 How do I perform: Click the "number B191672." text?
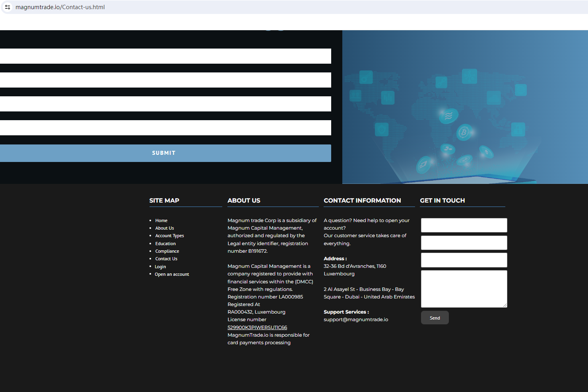click(x=248, y=251)
